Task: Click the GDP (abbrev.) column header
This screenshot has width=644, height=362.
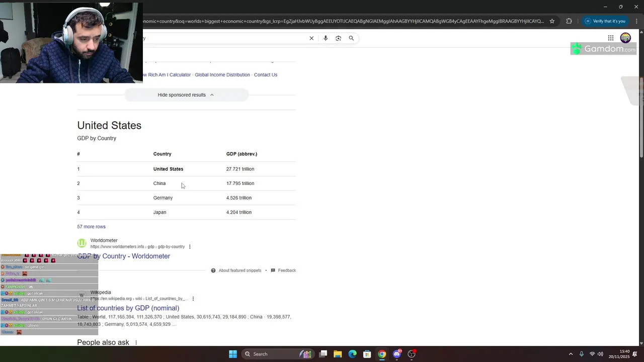Action: [242, 154]
